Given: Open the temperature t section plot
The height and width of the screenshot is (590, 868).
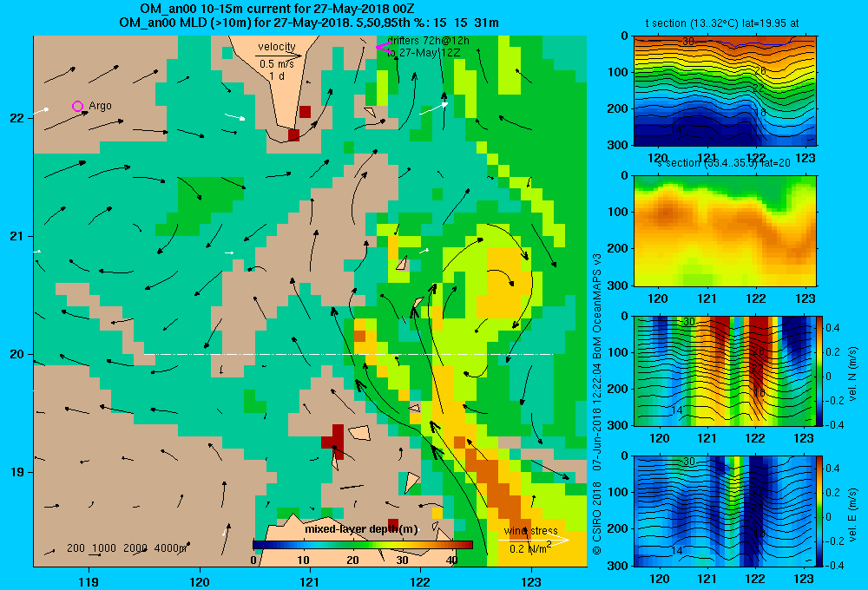Looking at the screenshot, I should [725, 91].
